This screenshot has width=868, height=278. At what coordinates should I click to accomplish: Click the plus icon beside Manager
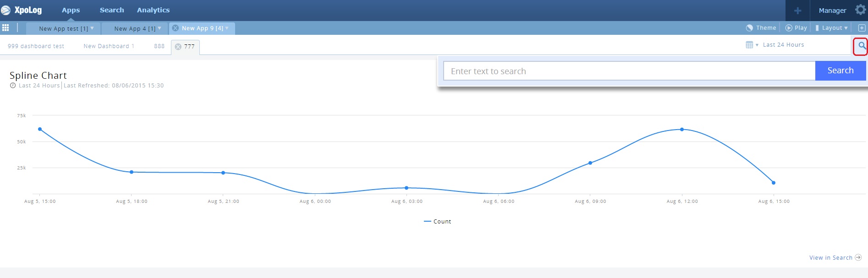[797, 11]
